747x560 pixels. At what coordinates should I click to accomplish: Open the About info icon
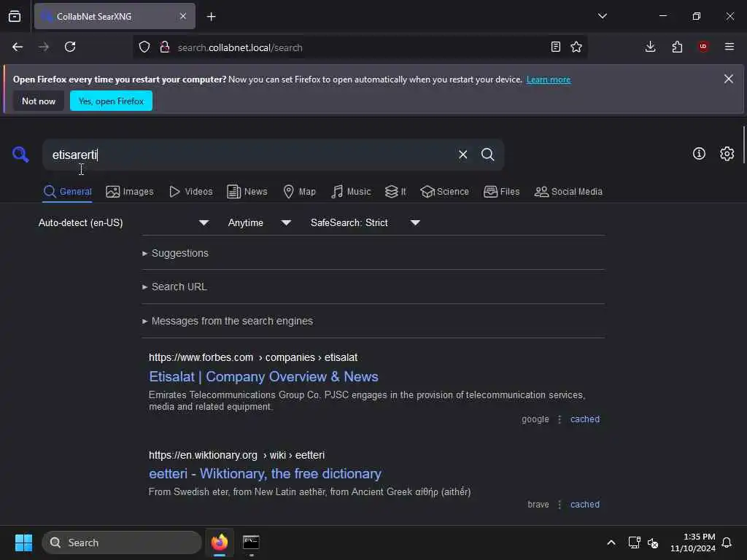pos(699,153)
